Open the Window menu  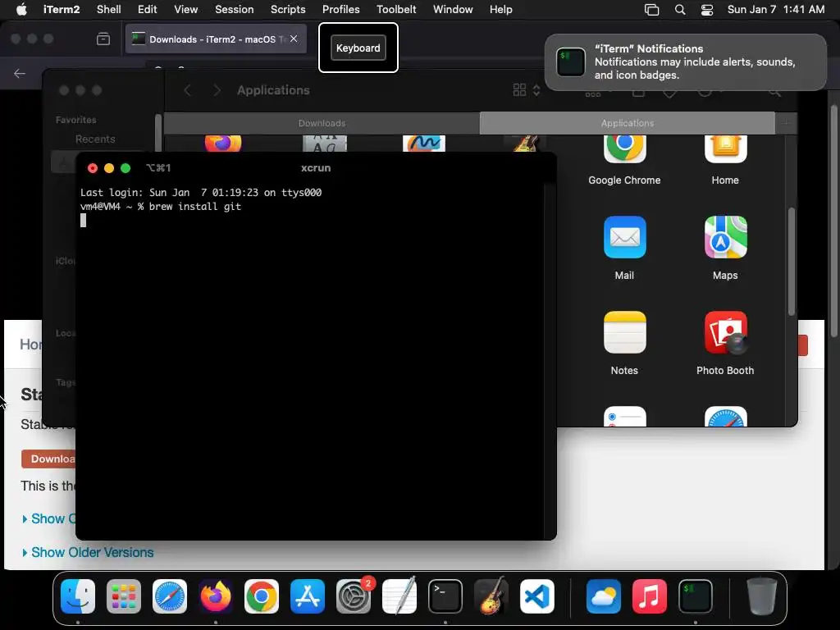tap(453, 10)
